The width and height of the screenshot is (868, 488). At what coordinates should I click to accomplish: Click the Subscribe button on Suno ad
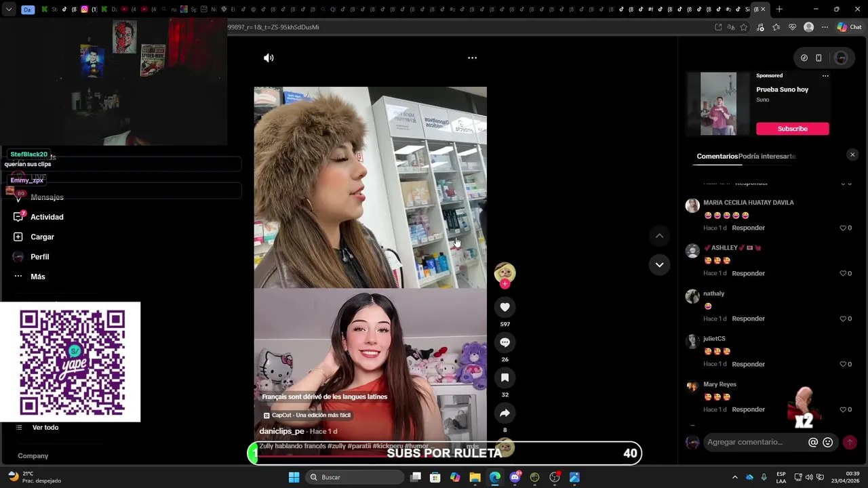(793, 129)
